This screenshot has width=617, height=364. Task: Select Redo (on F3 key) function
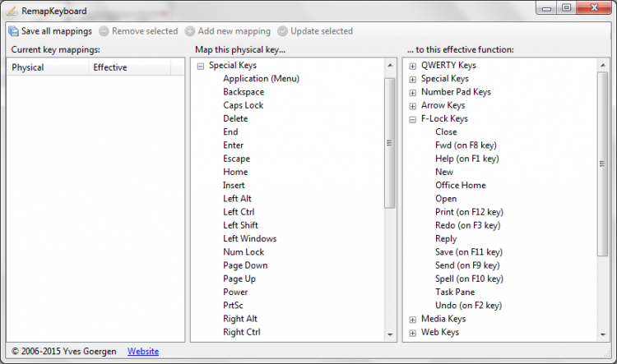click(468, 226)
